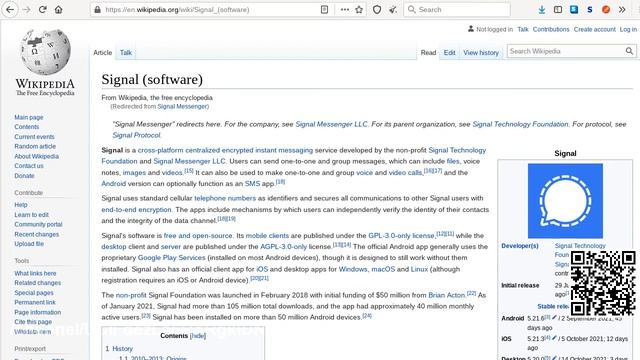640x360 pixels.
Task: Click the Developer(s) infobox label link
Action: point(520,246)
